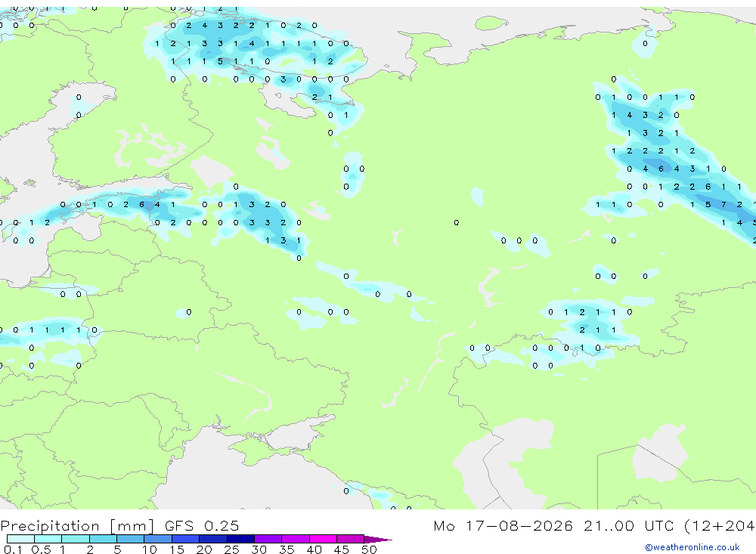Click the 0.5–1 mm legend color swatch
Viewport: 756px width, 554px height.
tap(48, 539)
